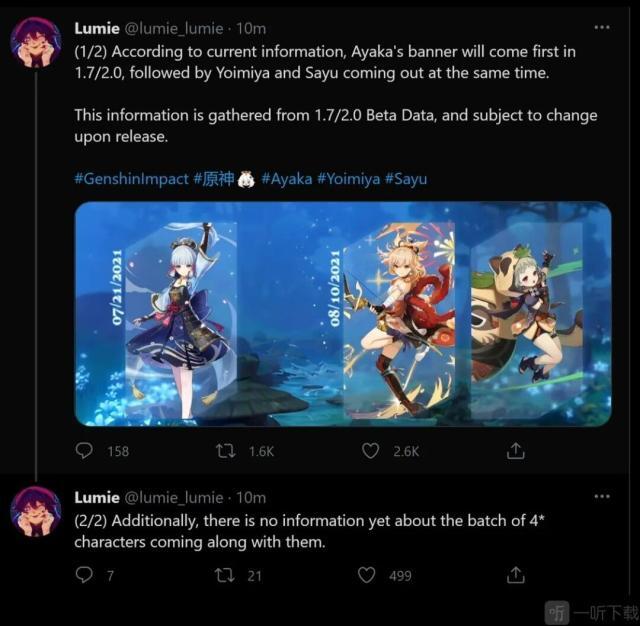Viewport: 640px width, 626px height.
Task: Retweet the second tweet with 21 retweets
Action: (225, 575)
